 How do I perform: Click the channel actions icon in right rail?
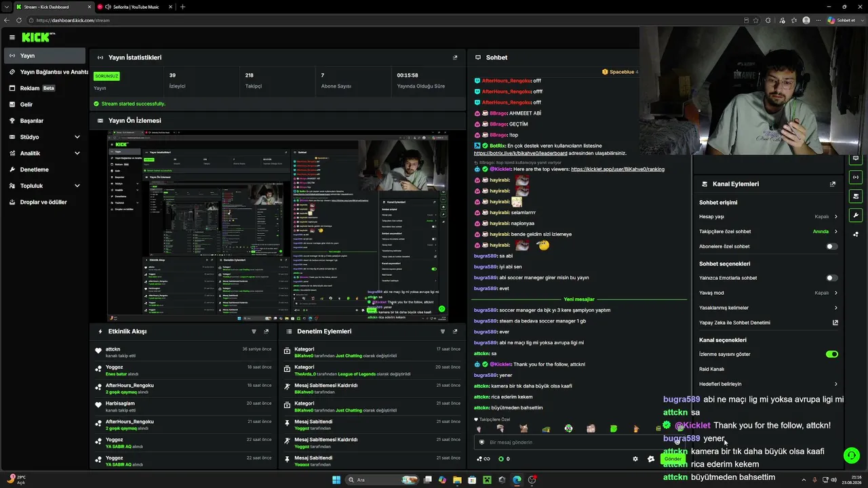click(856, 197)
